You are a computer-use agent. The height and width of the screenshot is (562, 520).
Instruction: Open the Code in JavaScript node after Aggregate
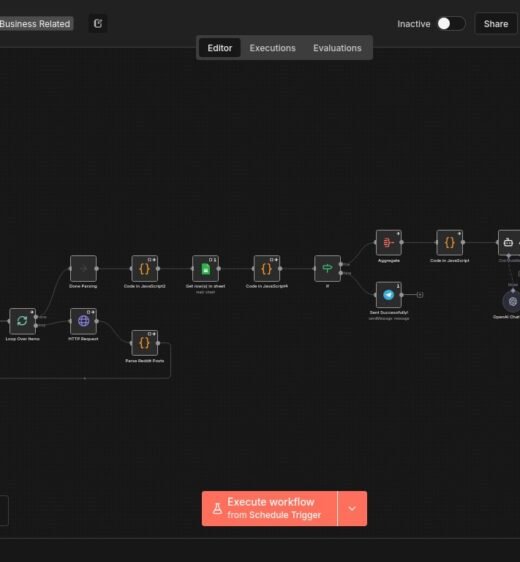[449, 243]
